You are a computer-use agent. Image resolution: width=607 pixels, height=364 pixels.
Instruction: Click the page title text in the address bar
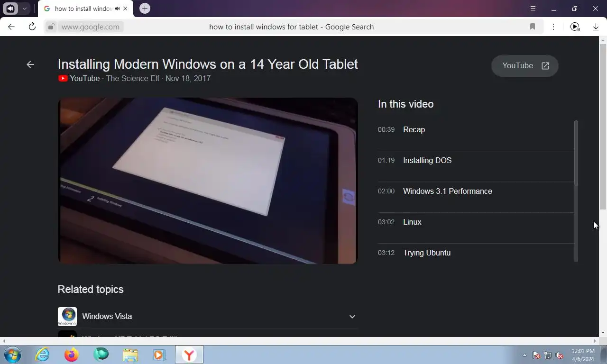(x=291, y=27)
